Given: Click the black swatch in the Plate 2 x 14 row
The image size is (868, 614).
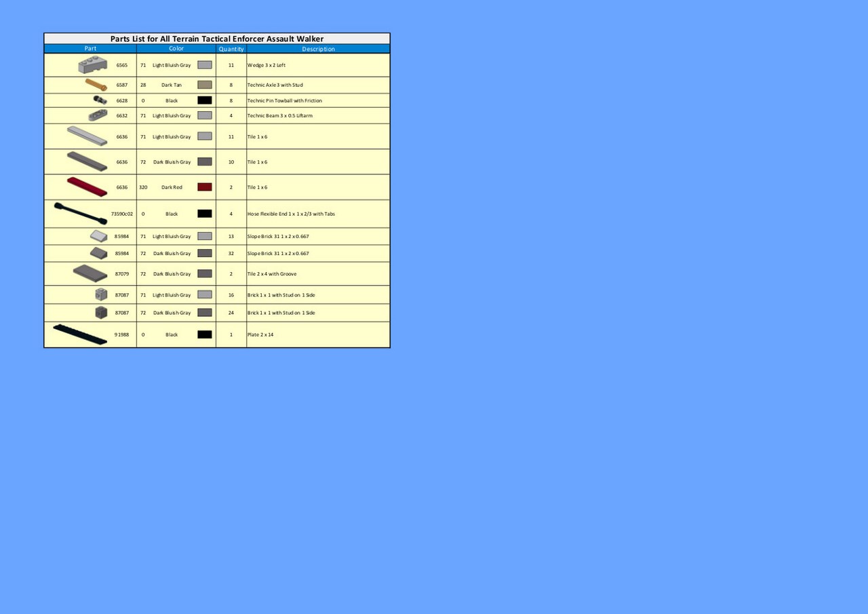Looking at the screenshot, I should pyautogui.click(x=205, y=334).
